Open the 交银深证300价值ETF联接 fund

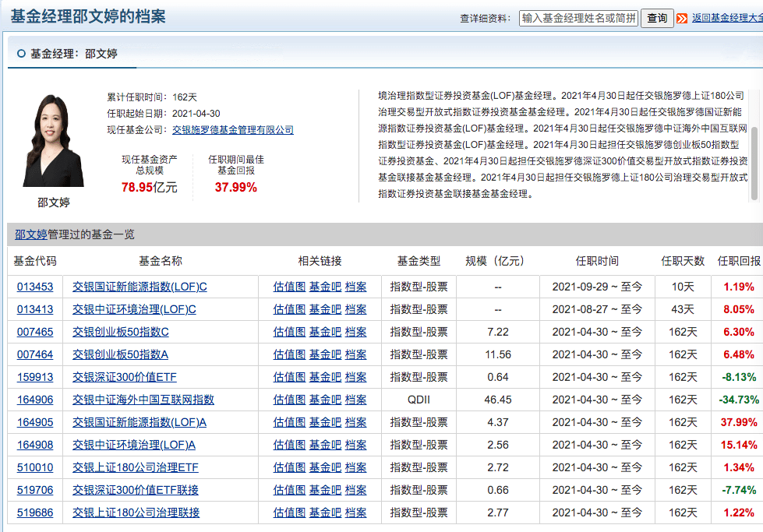point(136,490)
